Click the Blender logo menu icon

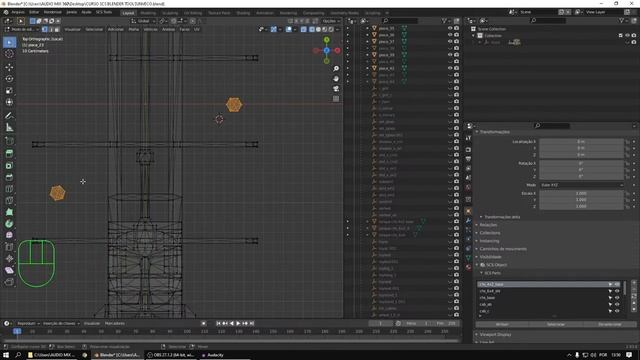(6, 12)
